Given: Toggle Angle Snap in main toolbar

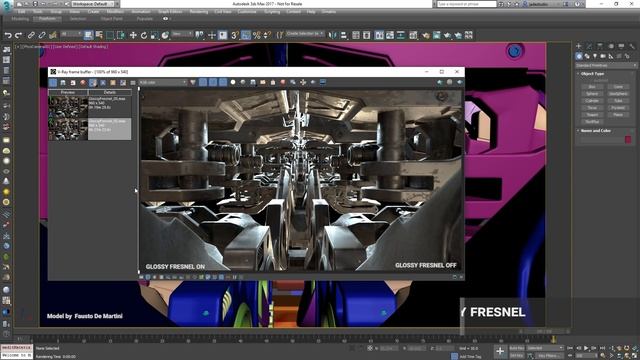Looking at the screenshot, I should click(x=246, y=36).
